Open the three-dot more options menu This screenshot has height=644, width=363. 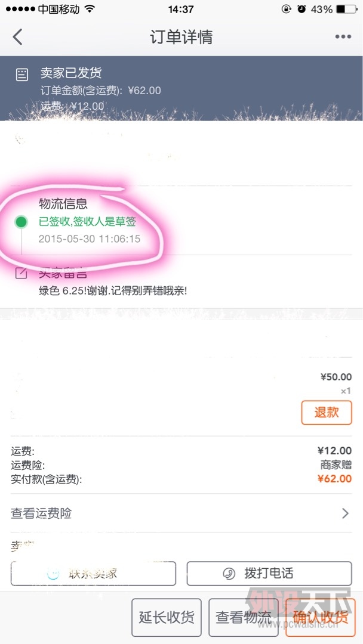coord(343,37)
